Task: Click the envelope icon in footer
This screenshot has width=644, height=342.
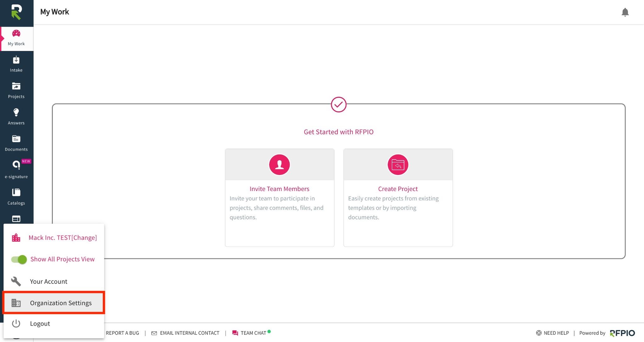Action: pos(154,333)
